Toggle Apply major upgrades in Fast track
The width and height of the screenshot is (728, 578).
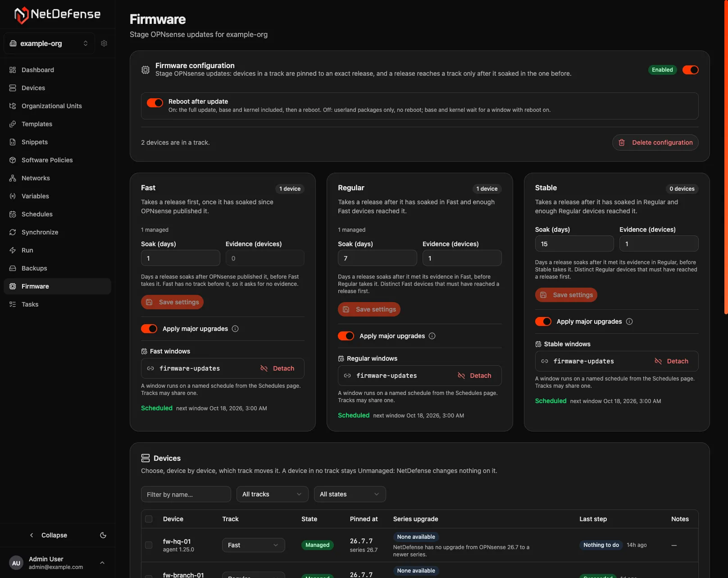(149, 329)
